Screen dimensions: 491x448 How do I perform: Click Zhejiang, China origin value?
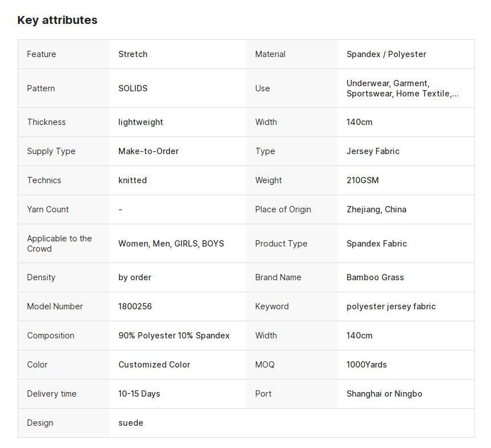376,209
